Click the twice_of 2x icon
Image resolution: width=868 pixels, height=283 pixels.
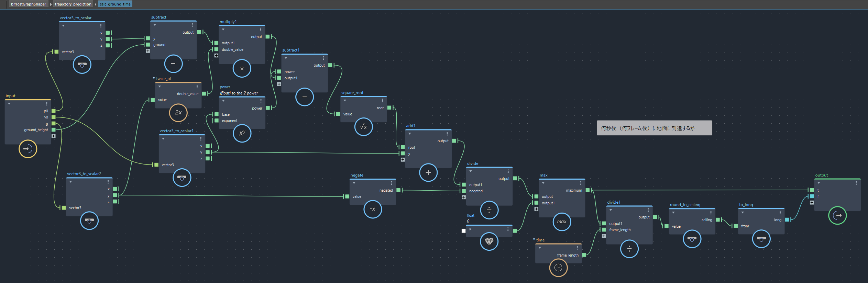coord(178,113)
